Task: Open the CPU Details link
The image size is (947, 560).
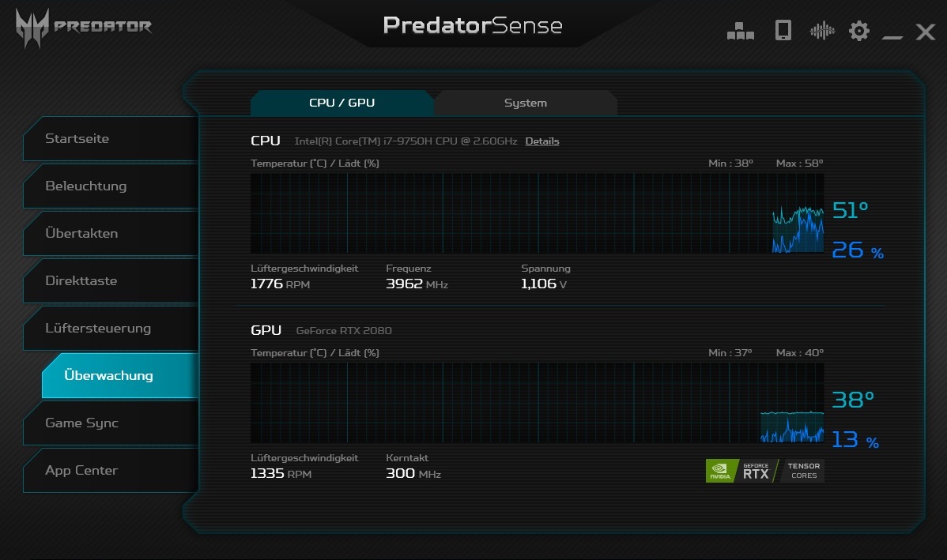Action: (x=541, y=141)
